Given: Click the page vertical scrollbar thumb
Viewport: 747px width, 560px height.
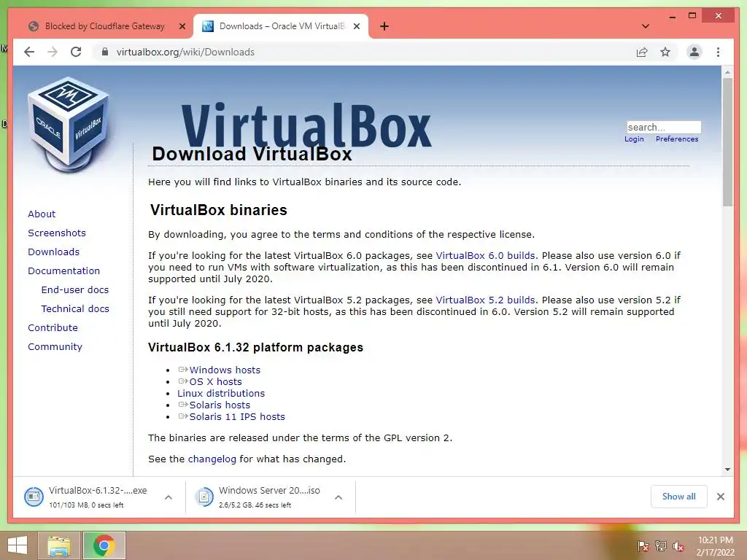Looking at the screenshot, I should [x=727, y=142].
